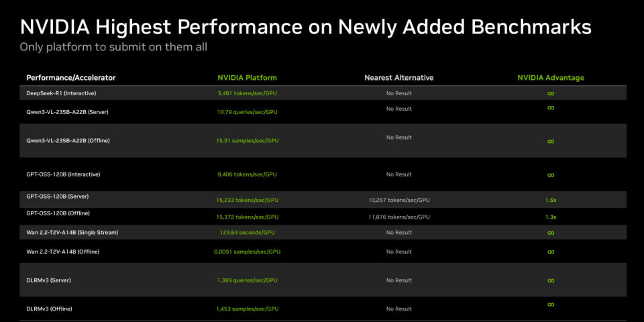The image size is (644, 322).
Task: Click the infinity symbol for GPT-OSS-120B (Interactive)
Action: [x=551, y=175]
